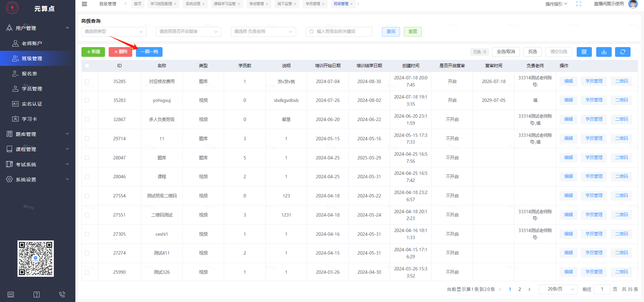Expand the 课程管理 menu
Viewport: 644px width, 302px height.
(x=38, y=149)
